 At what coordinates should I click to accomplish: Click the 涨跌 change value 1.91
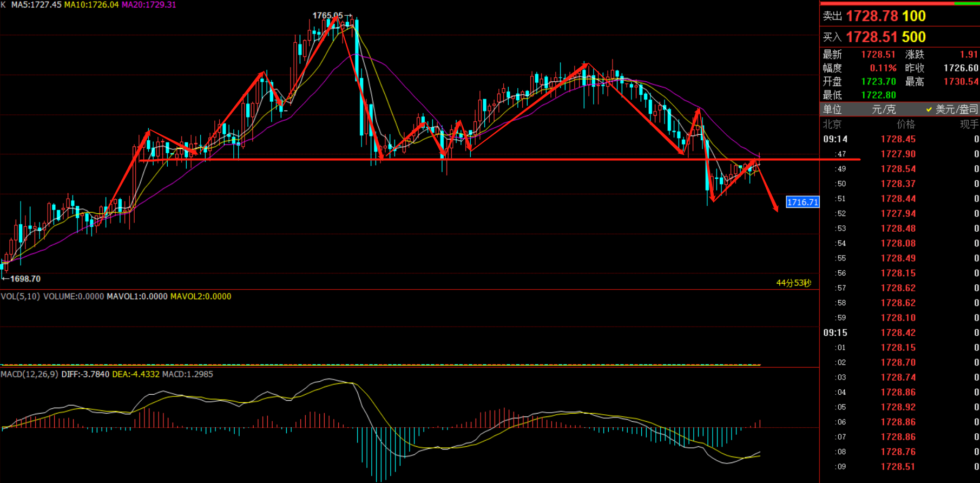[969, 55]
